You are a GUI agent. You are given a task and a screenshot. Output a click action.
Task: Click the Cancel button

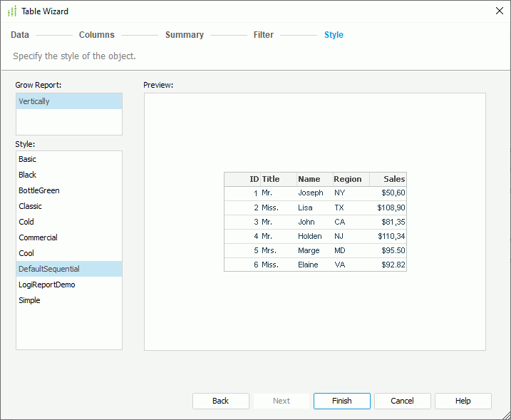402,401
